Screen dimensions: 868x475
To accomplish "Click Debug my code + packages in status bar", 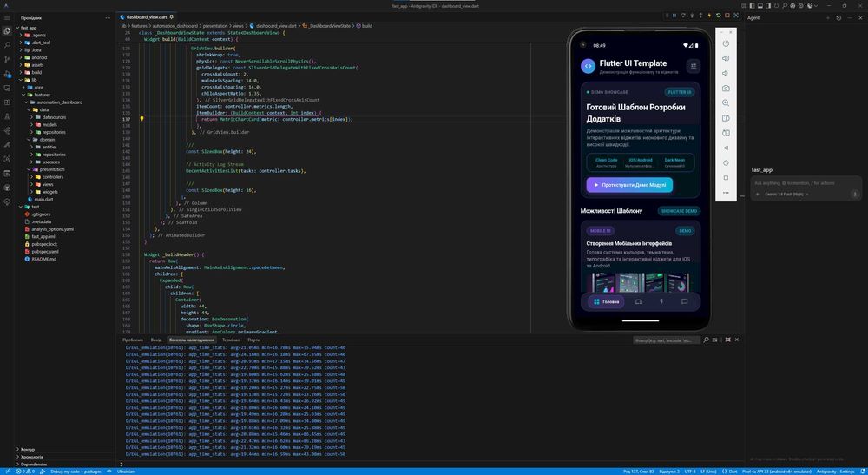I will pyautogui.click(x=76, y=472).
